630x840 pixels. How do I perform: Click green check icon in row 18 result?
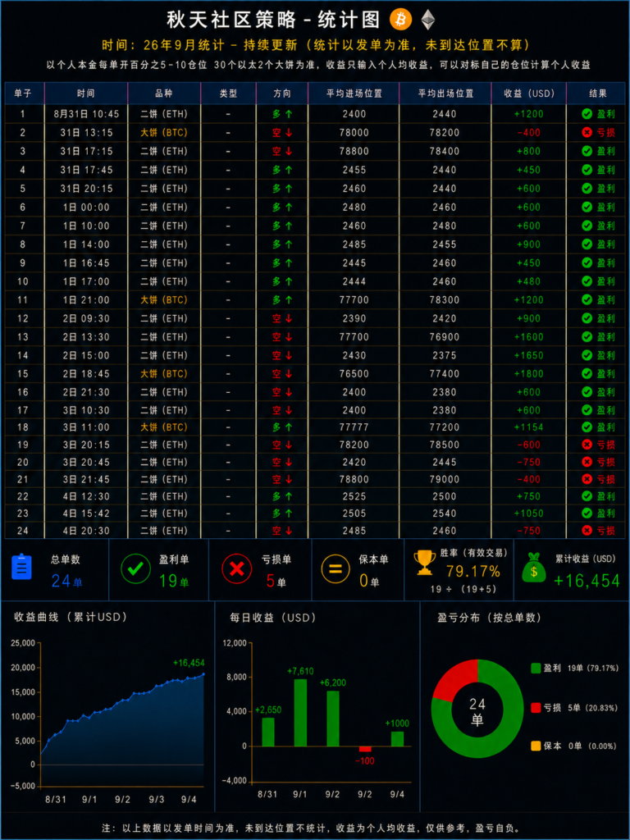point(587,427)
